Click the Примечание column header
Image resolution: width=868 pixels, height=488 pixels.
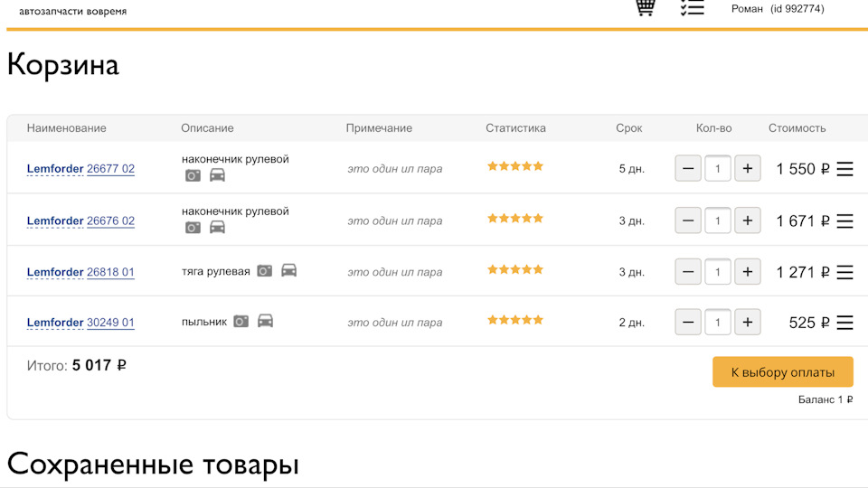point(379,127)
